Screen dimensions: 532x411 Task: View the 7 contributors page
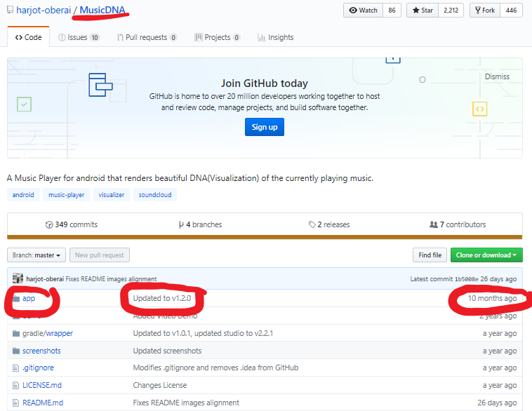point(458,224)
